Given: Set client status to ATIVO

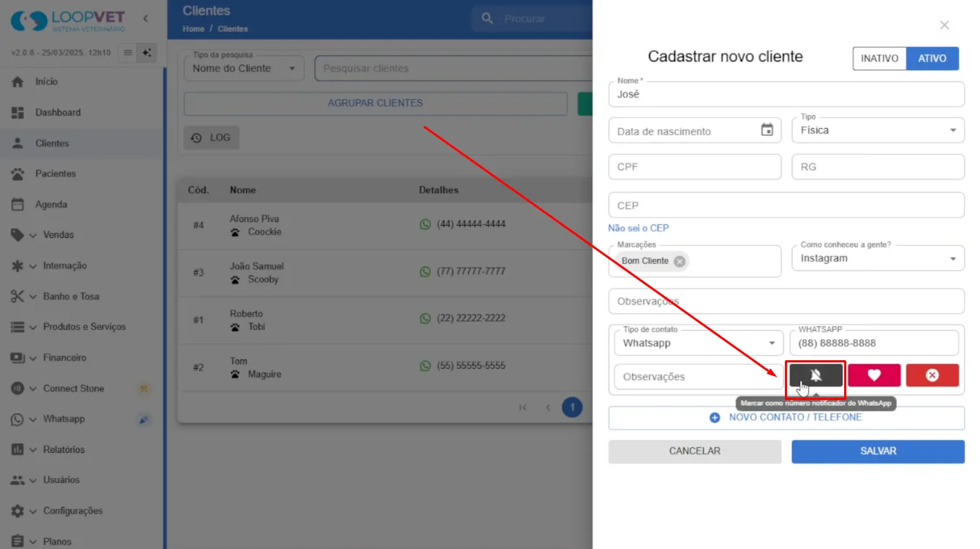Looking at the screenshot, I should pos(932,59).
